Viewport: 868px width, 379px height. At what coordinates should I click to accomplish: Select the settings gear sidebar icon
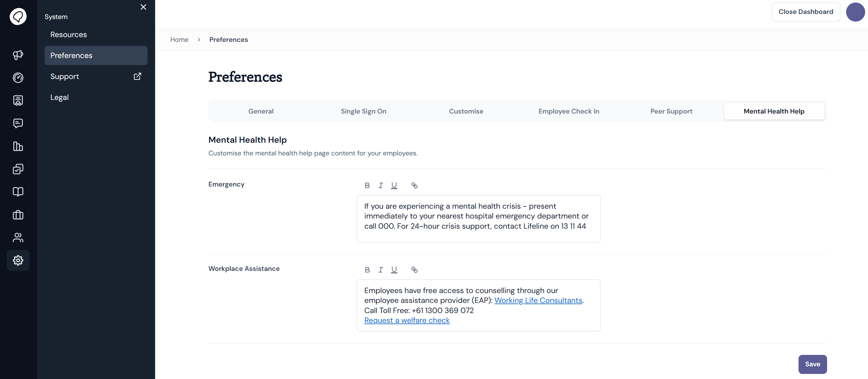pyautogui.click(x=18, y=260)
